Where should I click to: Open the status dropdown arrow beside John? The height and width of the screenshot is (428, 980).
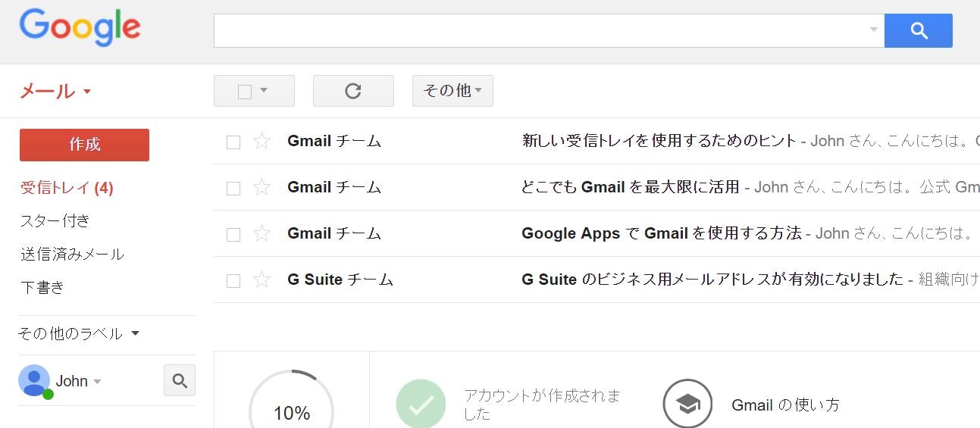pos(97,382)
